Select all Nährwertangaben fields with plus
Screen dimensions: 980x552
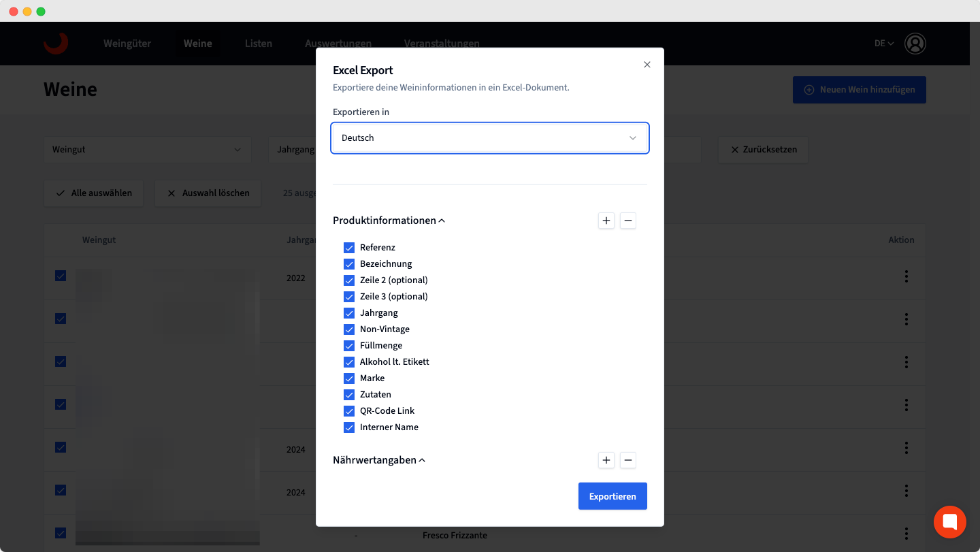point(606,460)
